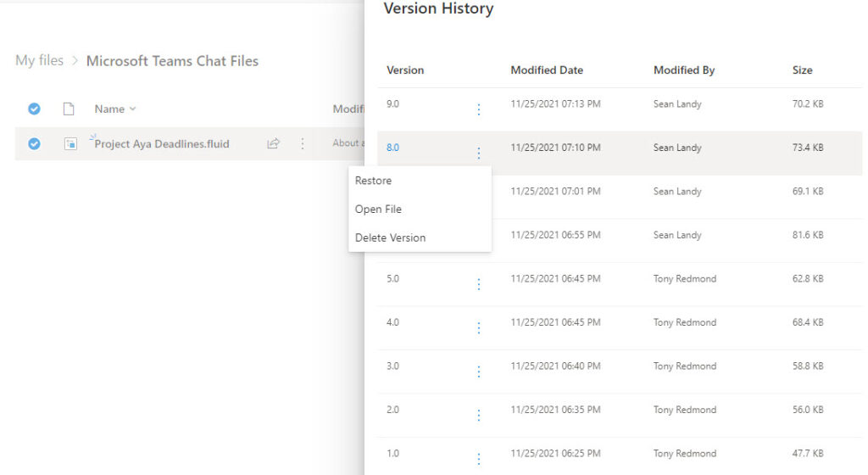Click Tony Redmond in version 3.0 row
Viewport: 868px width, 475px height.
685,366
